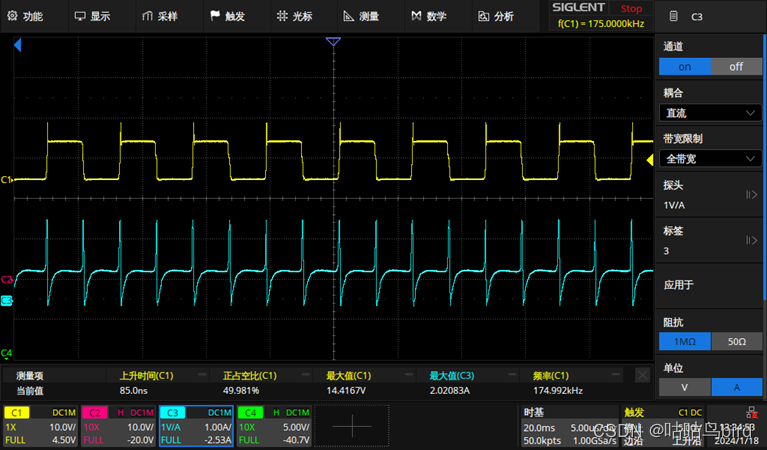
Task: Turn channel C3 off
Action: pyautogui.click(x=736, y=67)
